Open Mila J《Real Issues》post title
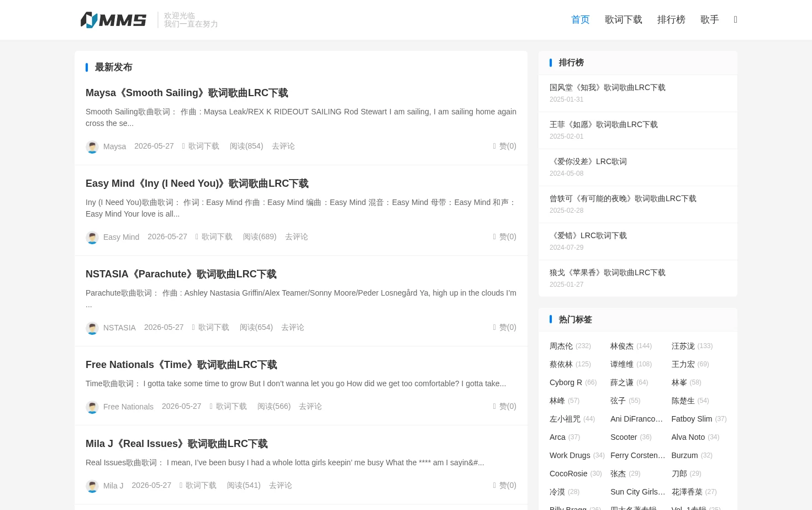This screenshot has width=812, height=510. point(177,444)
